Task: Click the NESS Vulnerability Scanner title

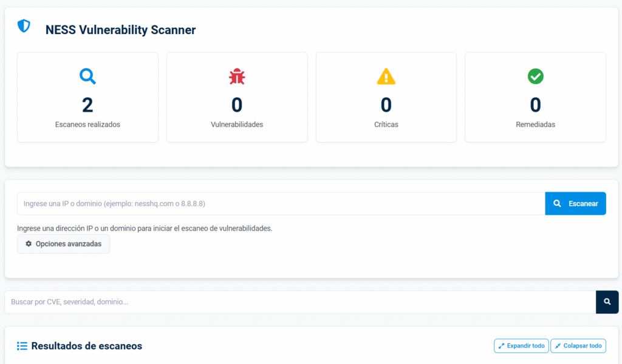Action: pos(120,30)
